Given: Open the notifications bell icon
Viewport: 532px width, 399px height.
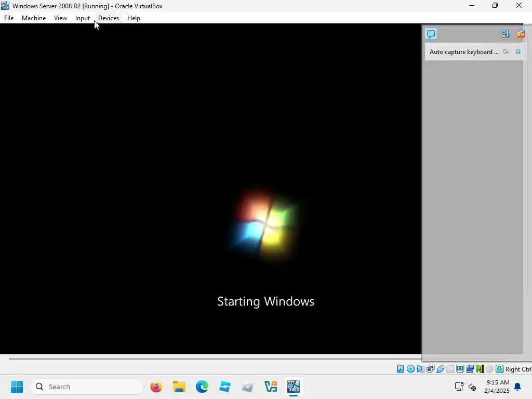Looking at the screenshot, I should tap(518, 387).
